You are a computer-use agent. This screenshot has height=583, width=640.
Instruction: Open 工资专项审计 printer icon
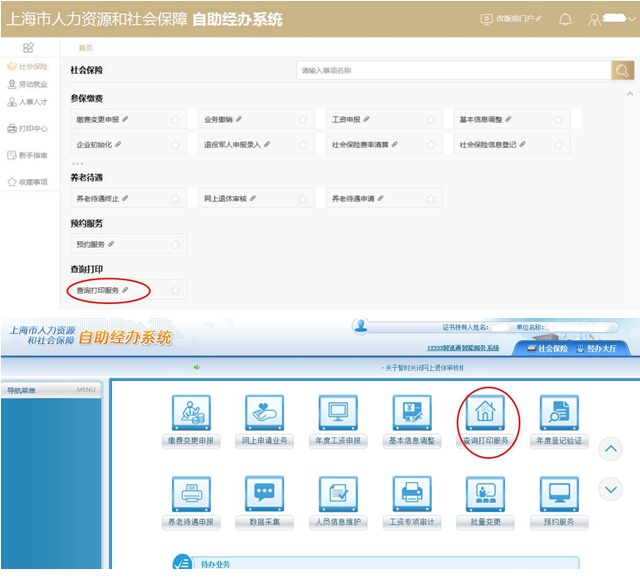412,493
